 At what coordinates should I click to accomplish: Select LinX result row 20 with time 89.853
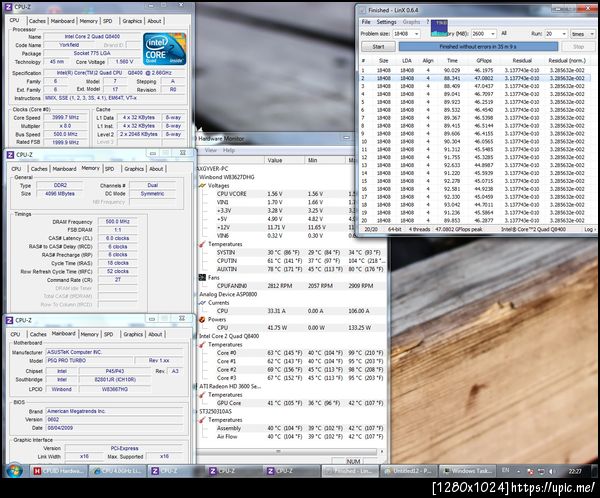(x=475, y=220)
